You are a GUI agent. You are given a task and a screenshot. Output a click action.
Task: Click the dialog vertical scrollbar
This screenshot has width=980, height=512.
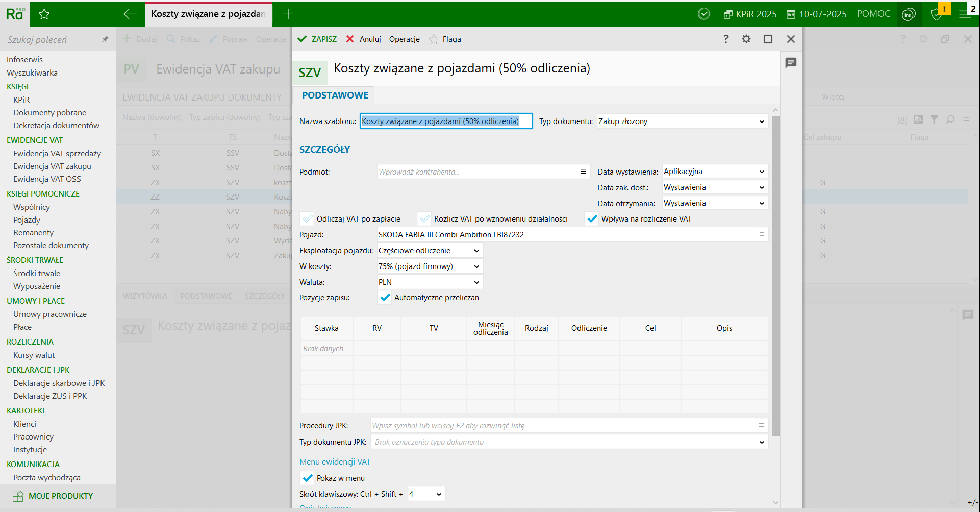click(x=776, y=276)
